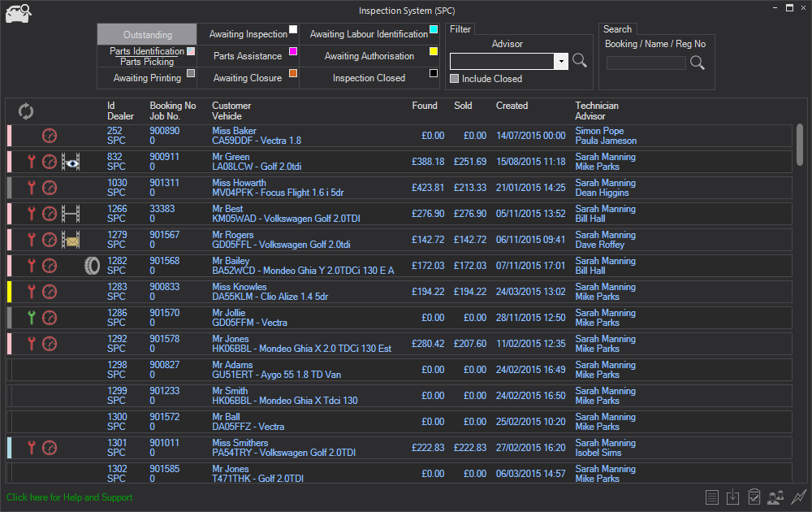Click the Parts Assistance filter button
812x512 pixels.
coord(248,56)
